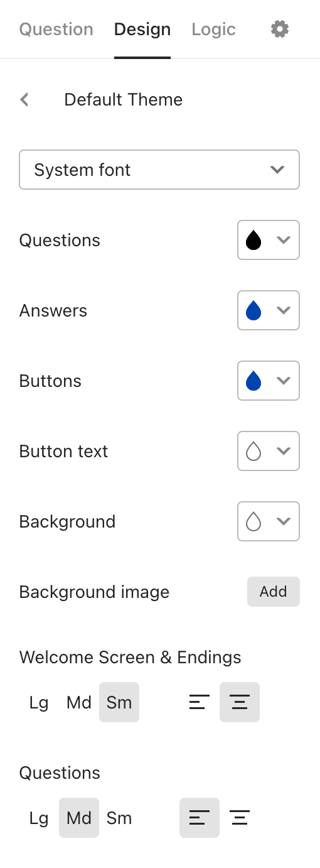This screenshot has height=868, width=320.
Task: Set Questions text size to Sm
Action: click(x=119, y=818)
